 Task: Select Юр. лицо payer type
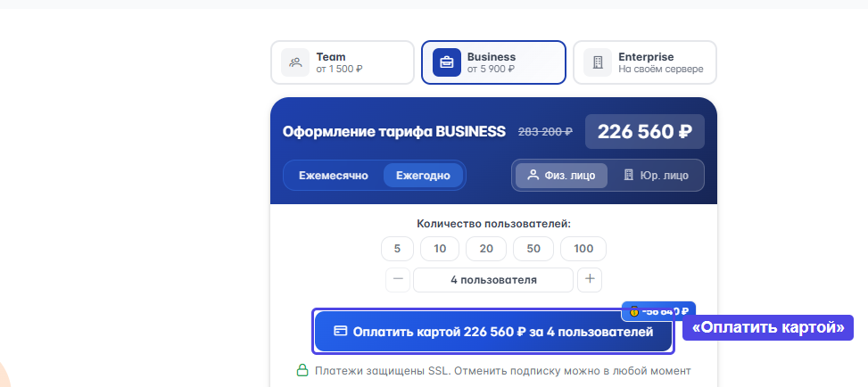click(x=657, y=176)
